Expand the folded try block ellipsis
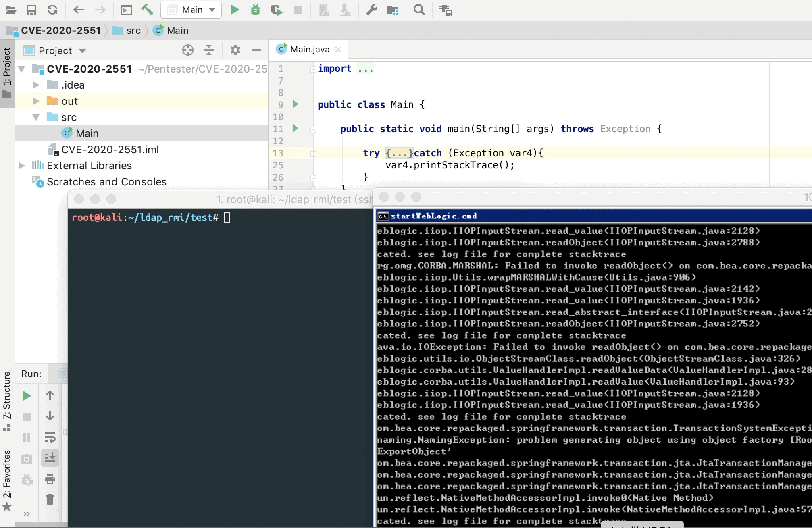This screenshot has height=528, width=812. pyautogui.click(x=399, y=153)
